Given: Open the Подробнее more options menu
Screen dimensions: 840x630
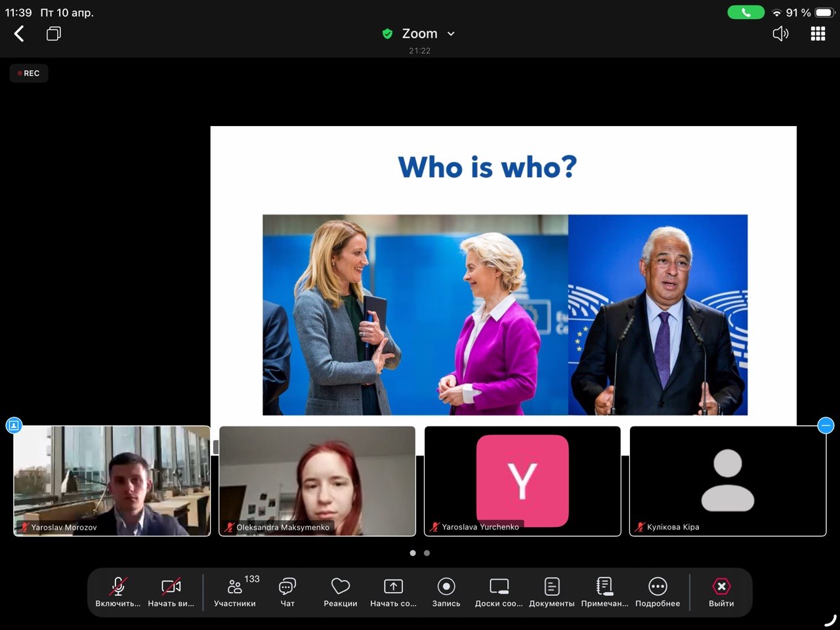Looking at the screenshot, I should (x=658, y=587).
